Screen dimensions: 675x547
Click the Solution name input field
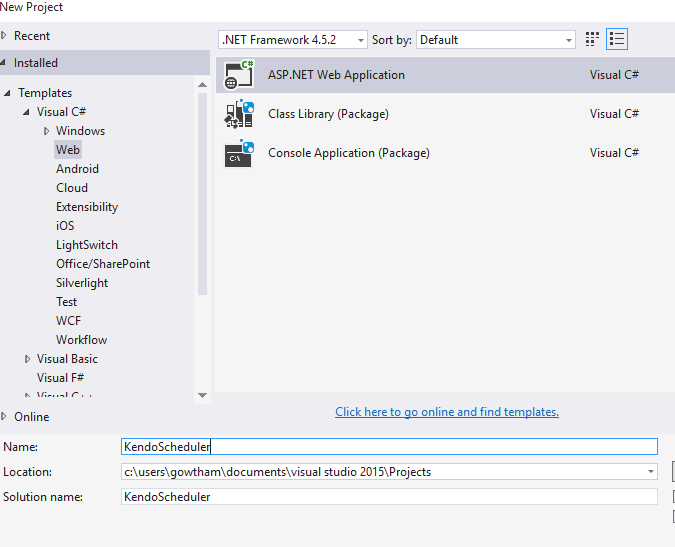click(x=389, y=497)
